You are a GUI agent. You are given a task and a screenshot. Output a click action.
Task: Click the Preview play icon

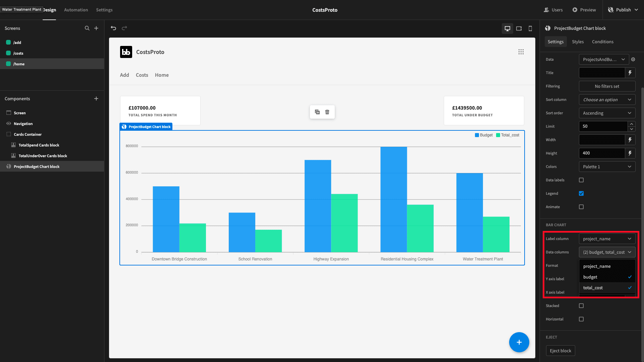(575, 10)
